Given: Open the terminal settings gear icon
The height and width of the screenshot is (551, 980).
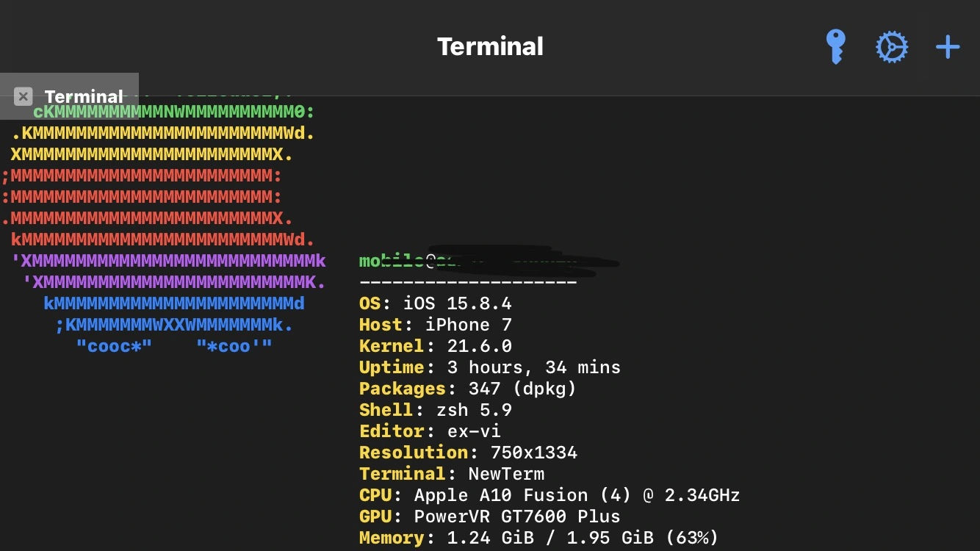Looking at the screenshot, I should (x=892, y=47).
